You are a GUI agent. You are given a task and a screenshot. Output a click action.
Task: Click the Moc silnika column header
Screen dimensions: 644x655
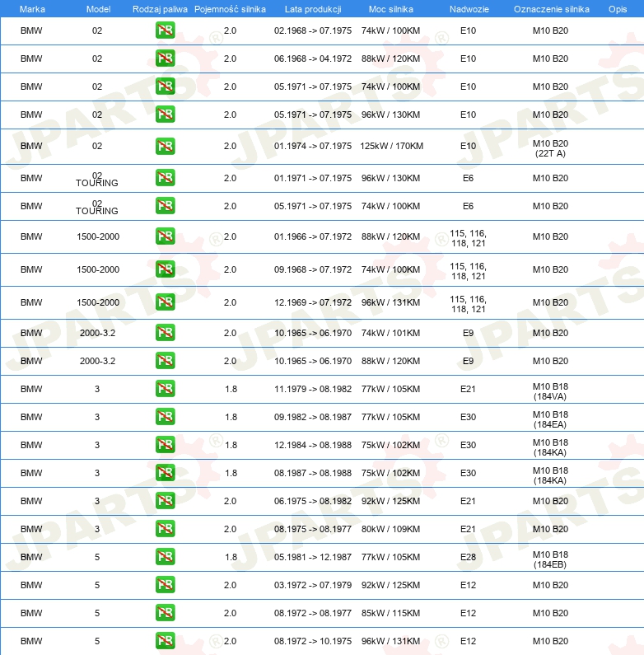point(391,9)
